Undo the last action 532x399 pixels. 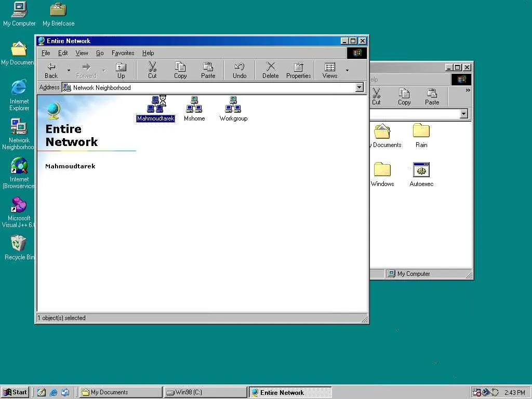point(240,71)
